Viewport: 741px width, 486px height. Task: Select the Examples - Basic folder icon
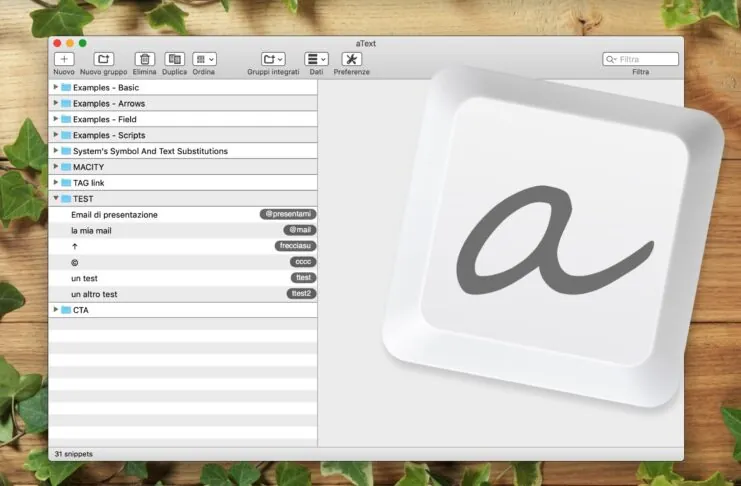click(66, 87)
